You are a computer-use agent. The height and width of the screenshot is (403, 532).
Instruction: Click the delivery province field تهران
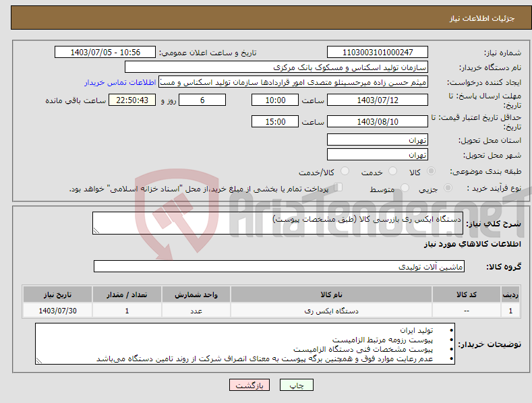pyautogui.click(x=378, y=139)
